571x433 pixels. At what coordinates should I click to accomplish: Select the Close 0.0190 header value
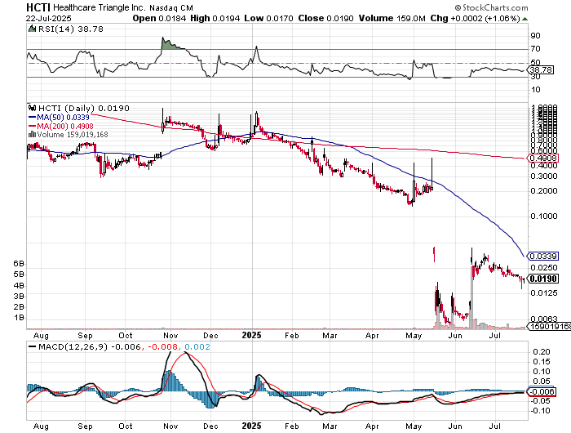[x=326, y=18]
